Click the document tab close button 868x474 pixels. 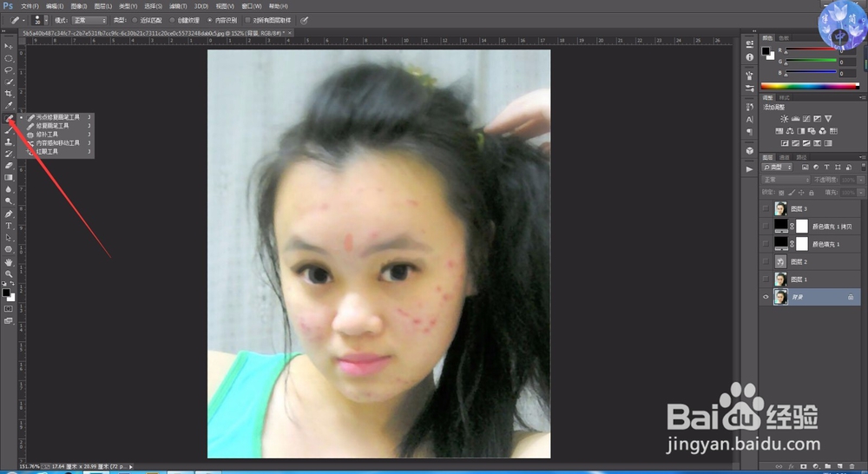(290, 33)
